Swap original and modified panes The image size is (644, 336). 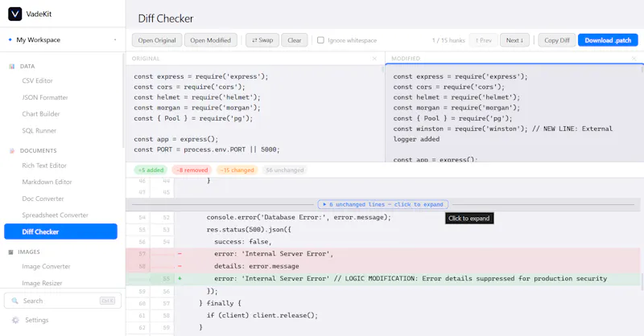[262, 40]
